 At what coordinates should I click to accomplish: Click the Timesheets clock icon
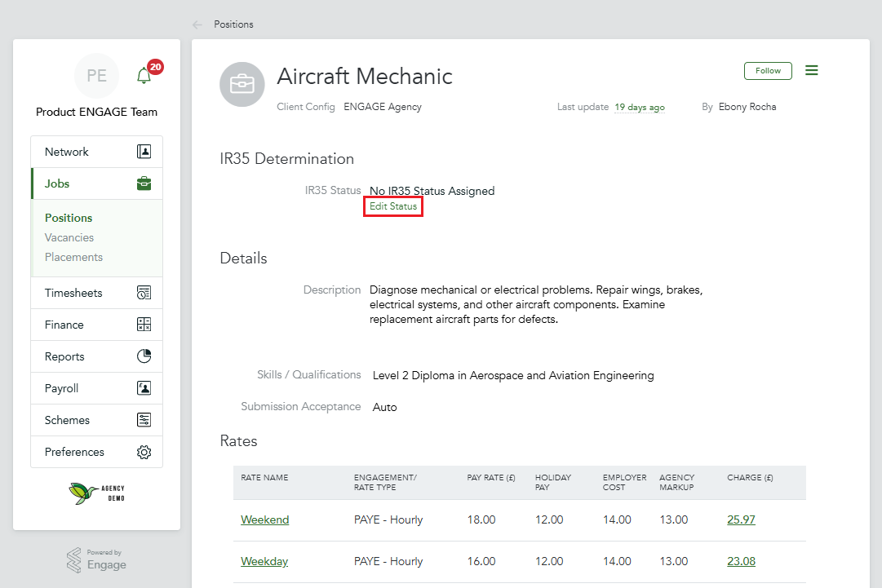coord(144,292)
